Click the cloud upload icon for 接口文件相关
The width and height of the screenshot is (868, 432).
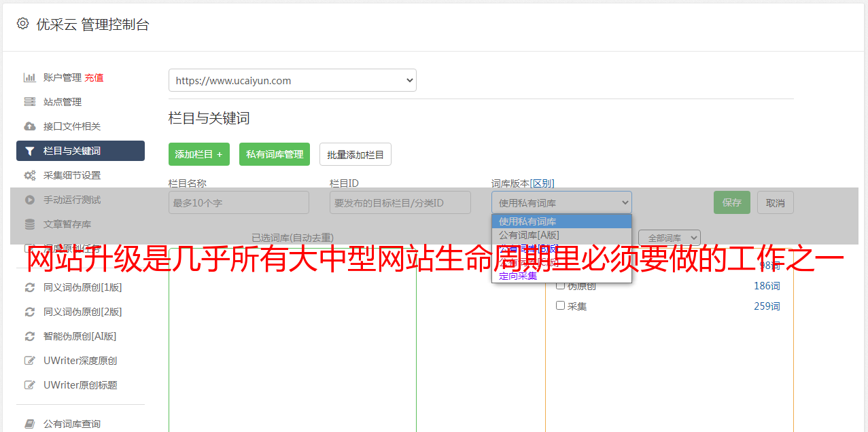click(29, 126)
